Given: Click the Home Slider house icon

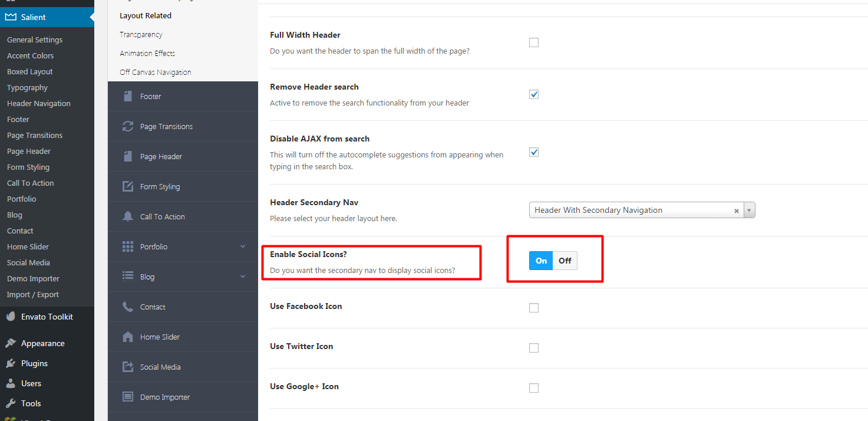Looking at the screenshot, I should click(127, 337).
